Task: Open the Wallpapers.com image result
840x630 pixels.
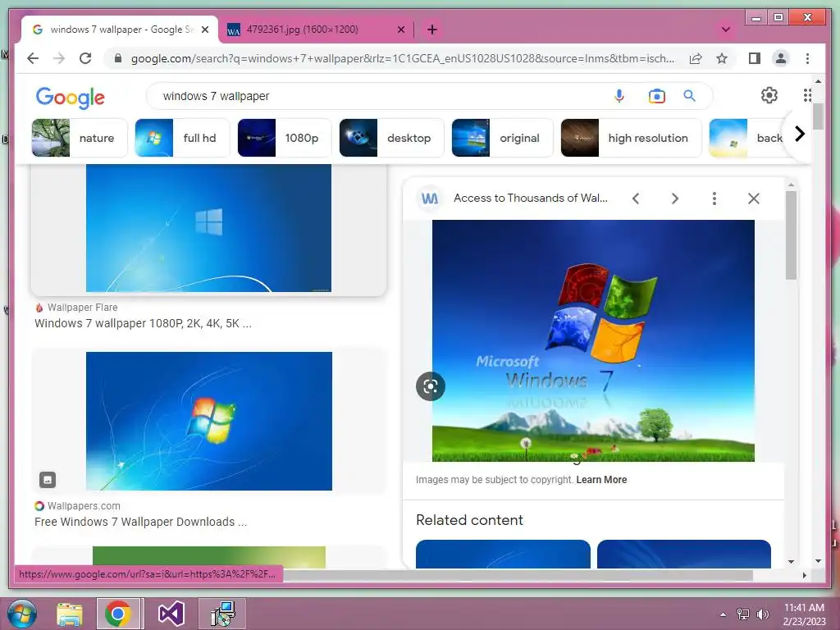Action: click(209, 421)
